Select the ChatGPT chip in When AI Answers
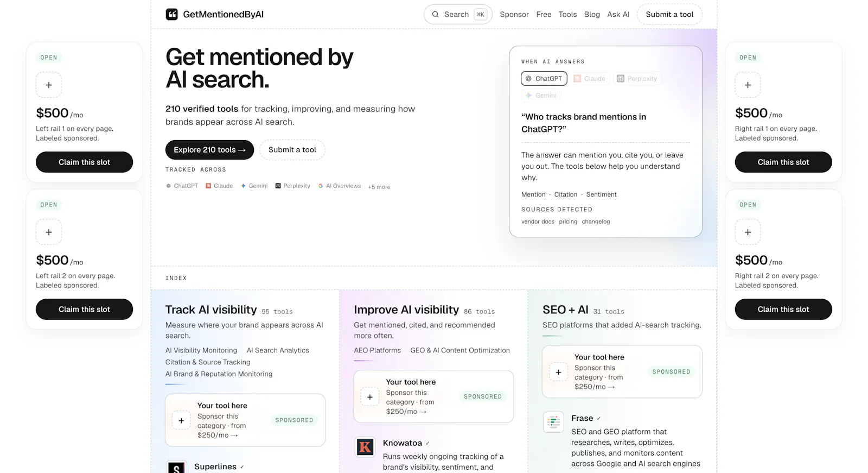868x473 pixels. click(544, 79)
